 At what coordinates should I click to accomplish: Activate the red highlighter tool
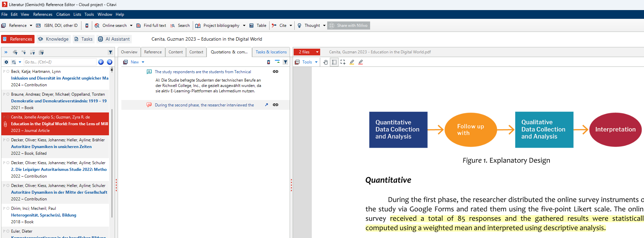point(361,62)
